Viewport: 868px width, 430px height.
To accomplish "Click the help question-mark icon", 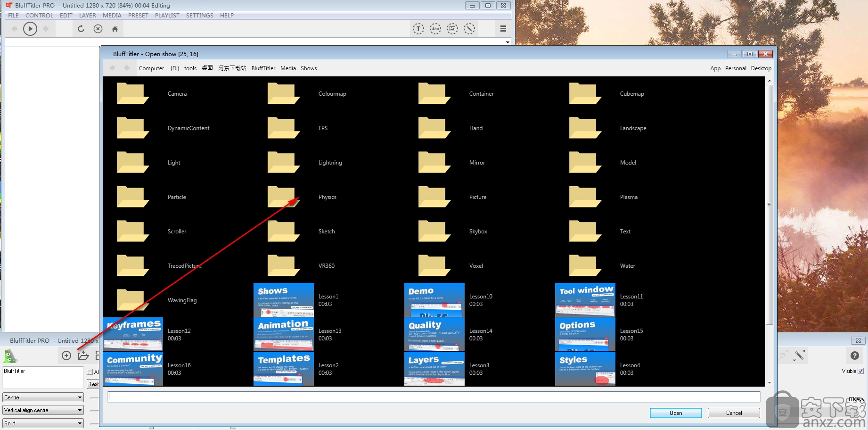I will click(855, 356).
